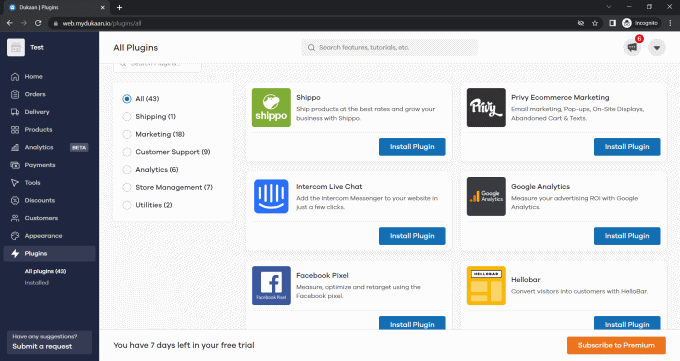Click the Appearance palette icon
Image resolution: width=680 pixels, height=361 pixels.
coord(15,236)
